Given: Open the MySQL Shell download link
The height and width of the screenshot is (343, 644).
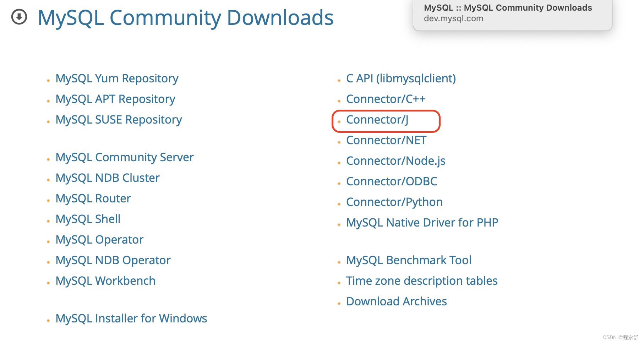Looking at the screenshot, I should [x=88, y=219].
